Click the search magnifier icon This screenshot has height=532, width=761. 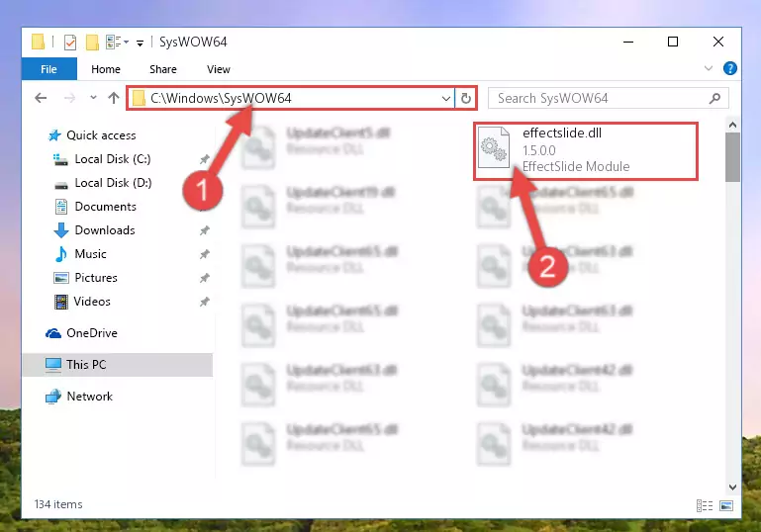click(x=714, y=99)
